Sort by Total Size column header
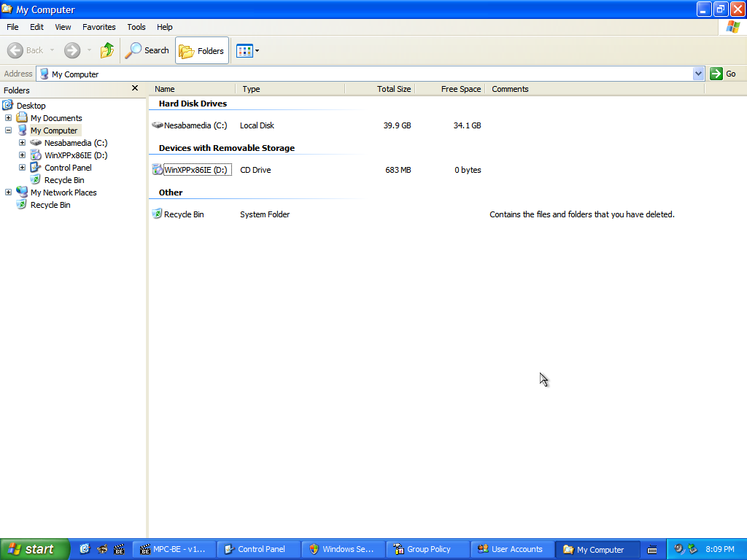Viewport: 747px width, 560px height. (393, 89)
